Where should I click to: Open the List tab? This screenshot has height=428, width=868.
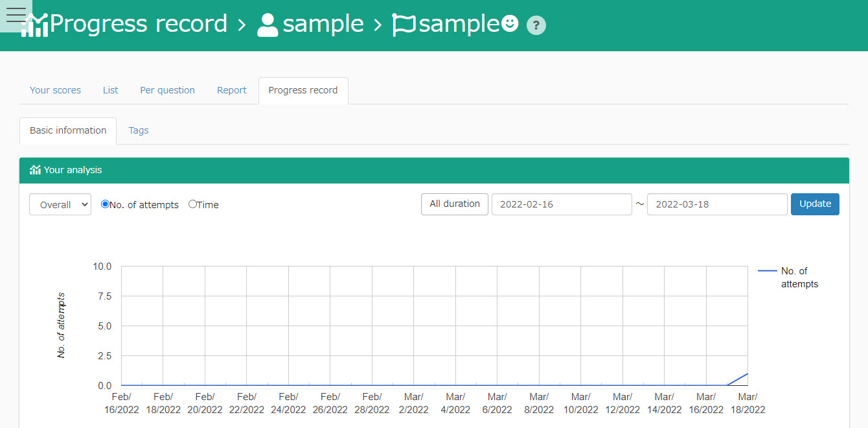coord(110,90)
